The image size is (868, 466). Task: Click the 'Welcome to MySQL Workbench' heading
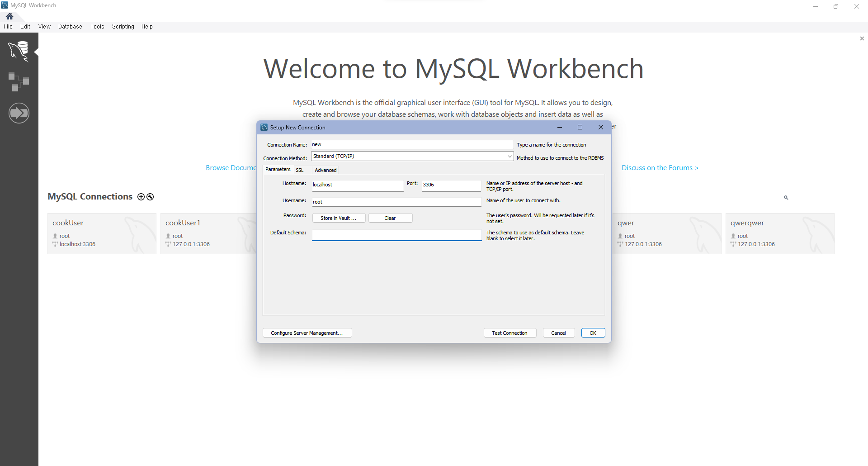pos(453,69)
